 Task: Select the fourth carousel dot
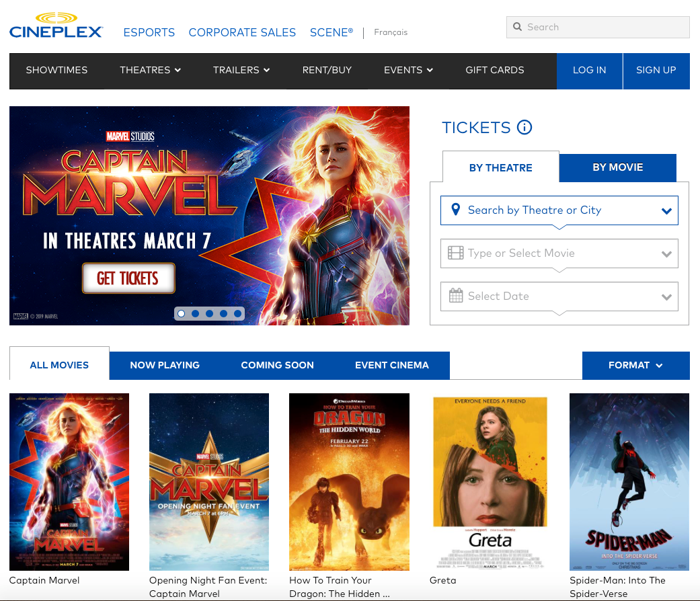pyautogui.click(x=224, y=314)
